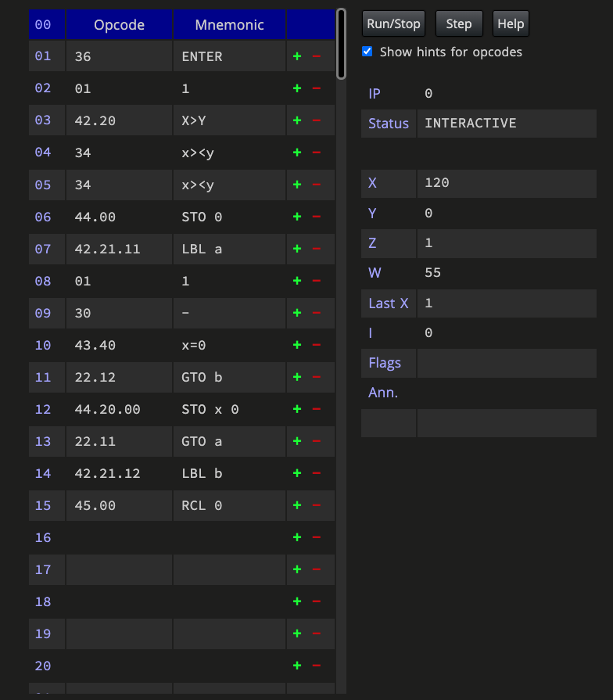Click the green plus on line 15 RCL 0

click(x=297, y=505)
